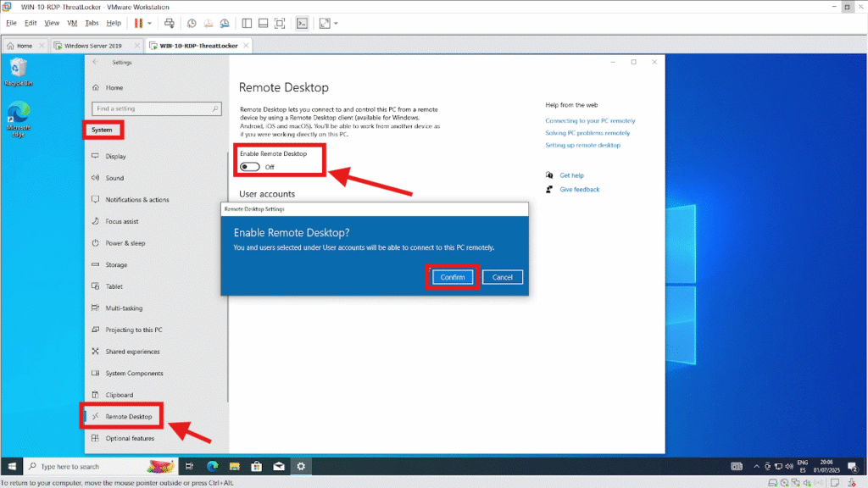Open the Tabs menu
Screen dimensions: 868x488
click(92, 23)
